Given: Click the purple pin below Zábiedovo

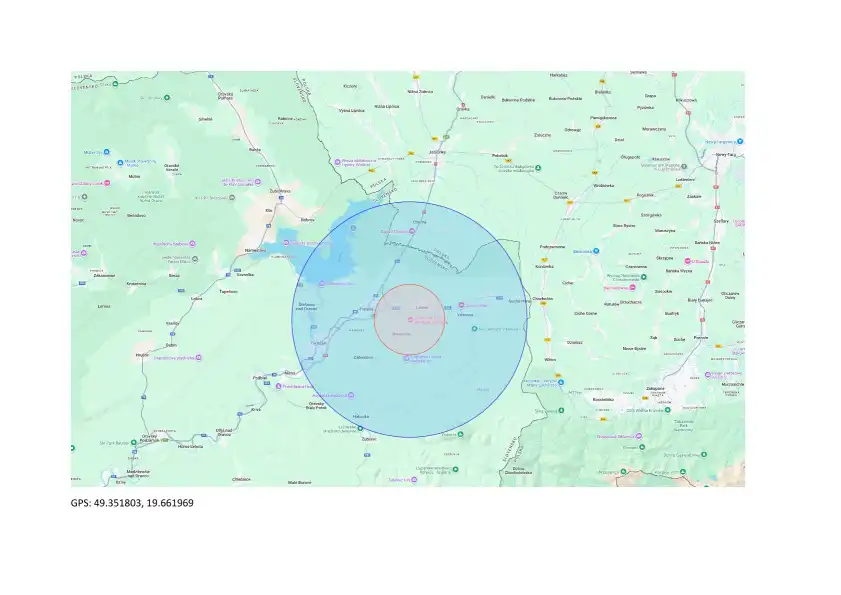Looking at the screenshot, I should click(x=405, y=358).
